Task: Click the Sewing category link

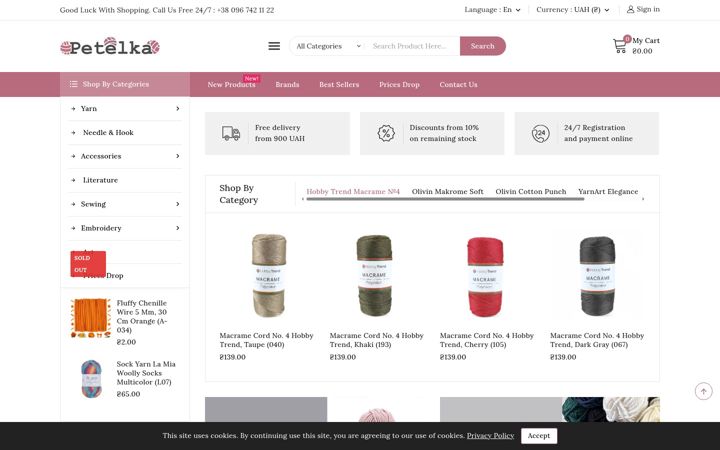Action: [93, 204]
